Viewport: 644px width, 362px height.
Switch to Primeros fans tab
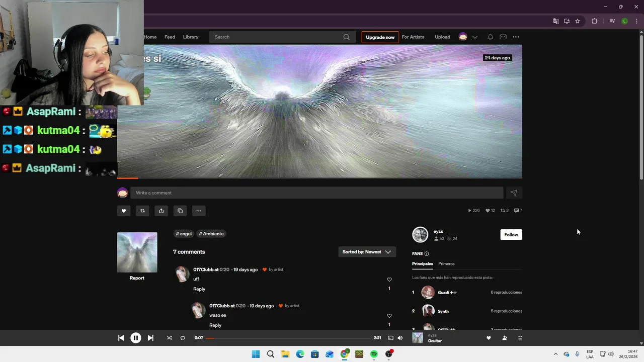click(x=446, y=264)
